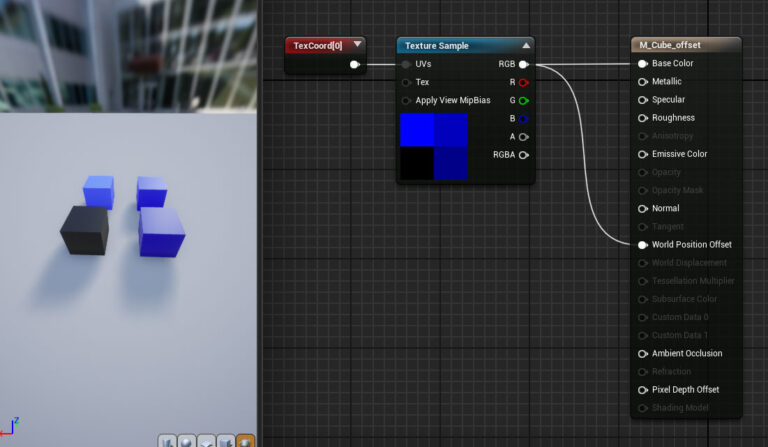Select the sphere preview mesh button
768x447 pixels.
[186, 441]
